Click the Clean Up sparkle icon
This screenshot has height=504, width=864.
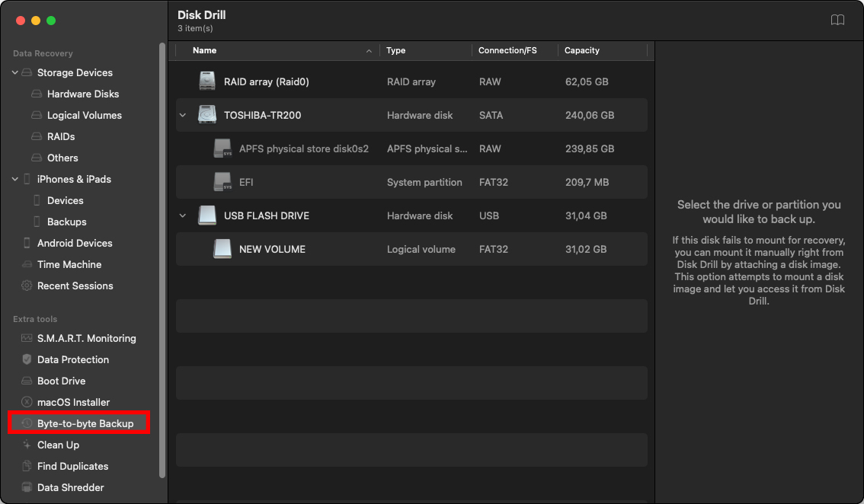pos(27,445)
